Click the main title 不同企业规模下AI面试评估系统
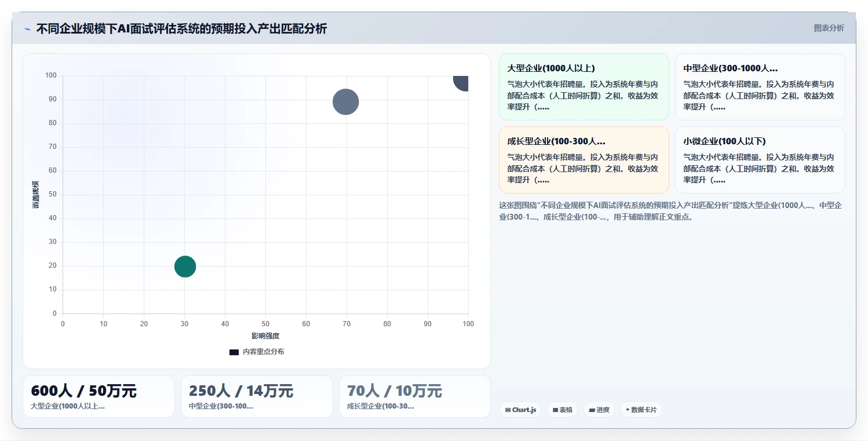The width and height of the screenshot is (868, 441). point(181,28)
